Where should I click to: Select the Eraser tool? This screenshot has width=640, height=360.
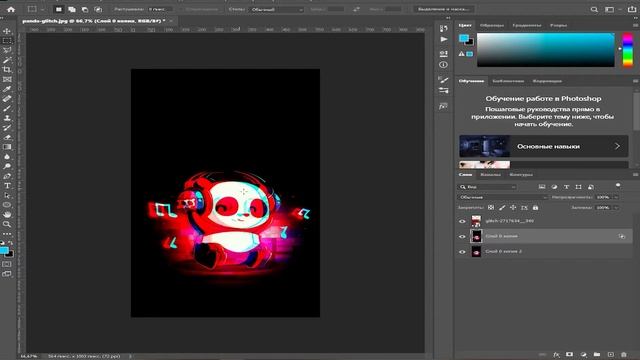pos(7,137)
